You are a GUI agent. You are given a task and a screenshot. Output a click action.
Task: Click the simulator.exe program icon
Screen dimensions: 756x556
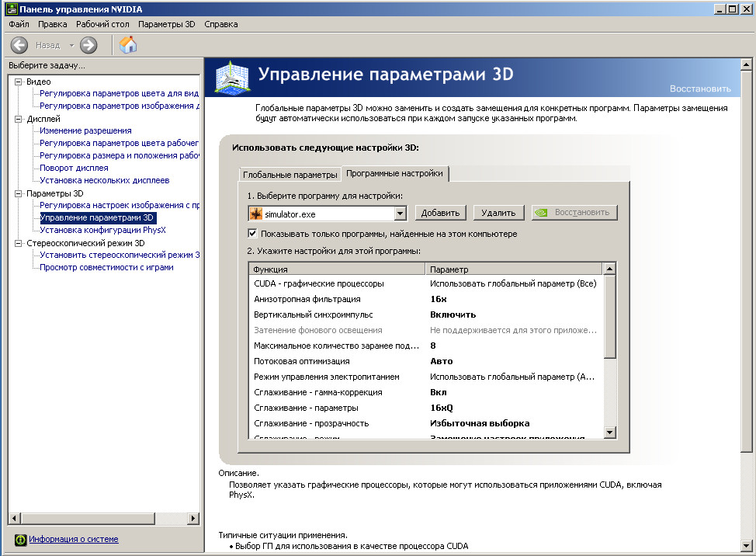pos(256,214)
